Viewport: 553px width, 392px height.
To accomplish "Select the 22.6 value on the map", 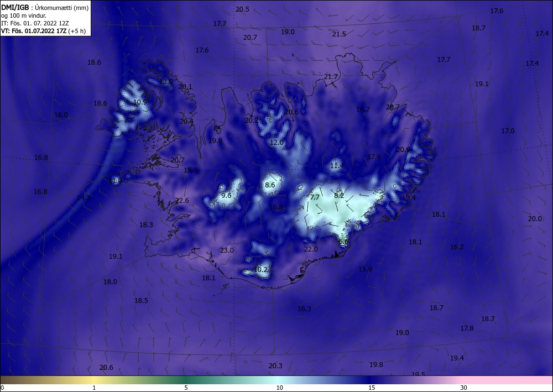I will pyautogui.click(x=182, y=200).
